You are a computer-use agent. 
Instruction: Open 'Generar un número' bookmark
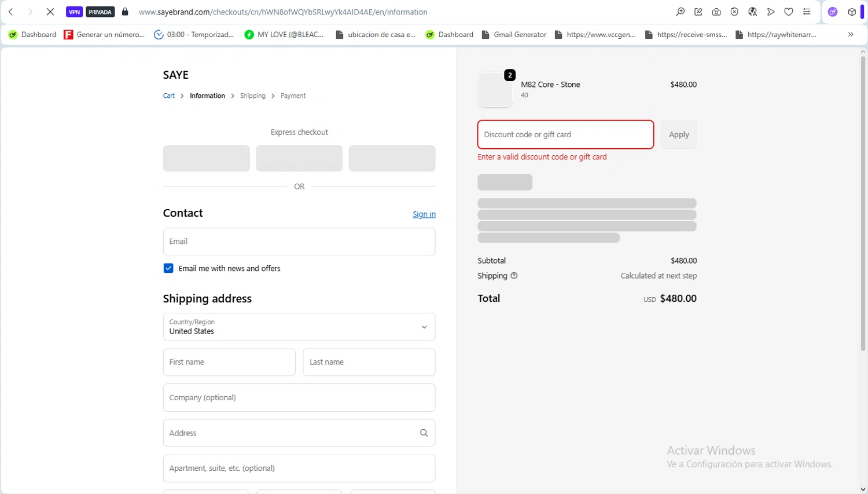pos(104,35)
